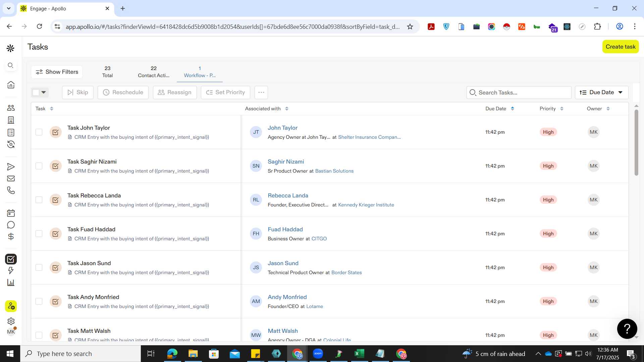Open the People sidebar icon
The height and width of the screenshot is (362, 644).
click(11, 108)
